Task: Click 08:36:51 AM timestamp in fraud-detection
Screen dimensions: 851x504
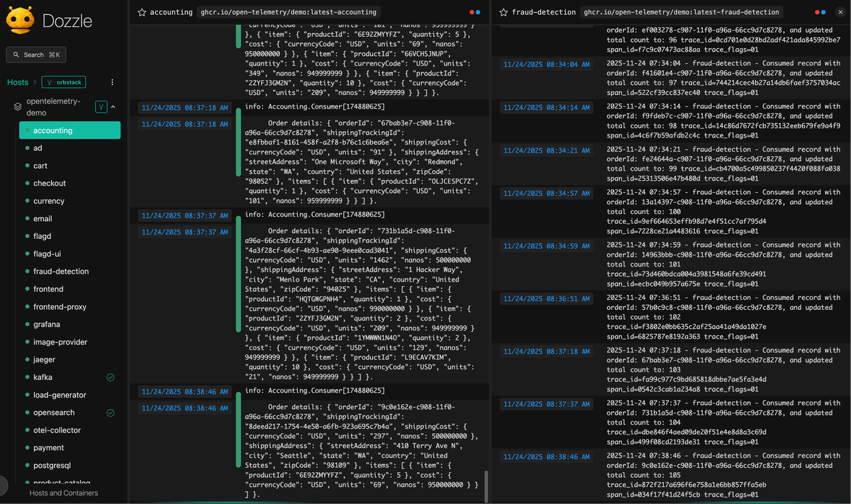Action: [x=546, y=299]
